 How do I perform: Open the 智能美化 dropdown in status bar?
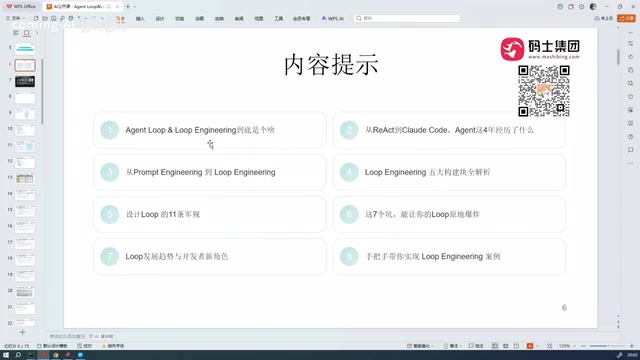click(420, 346)
